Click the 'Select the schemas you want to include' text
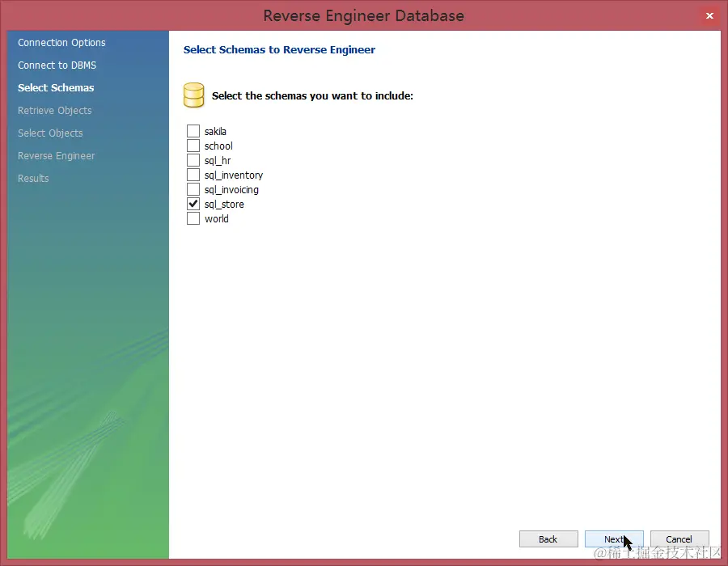 [x=312, y=95]
